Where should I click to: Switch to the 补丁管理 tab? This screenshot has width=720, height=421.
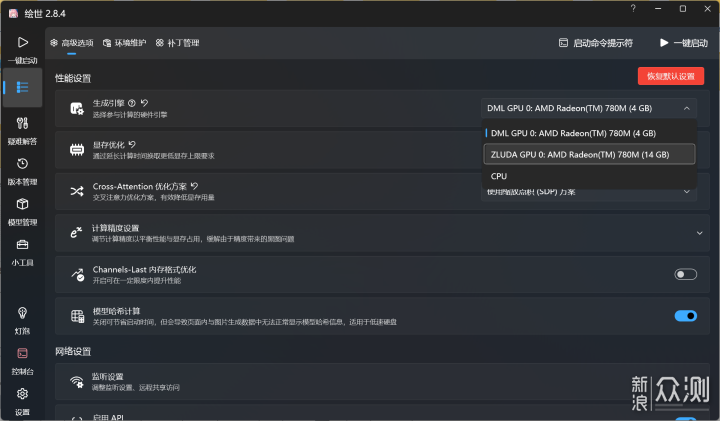point(177,43)
